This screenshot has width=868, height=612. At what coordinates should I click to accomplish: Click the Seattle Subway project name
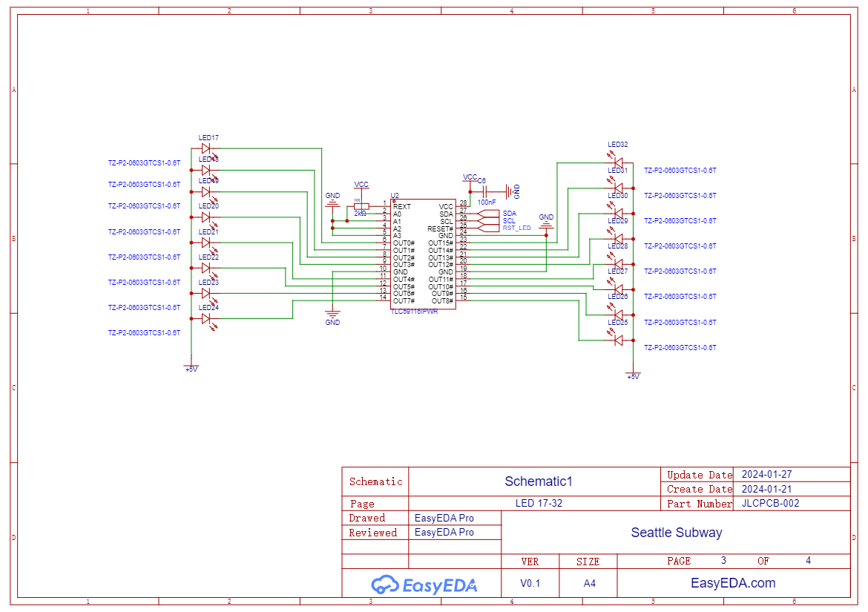click(x=677, y=533)
